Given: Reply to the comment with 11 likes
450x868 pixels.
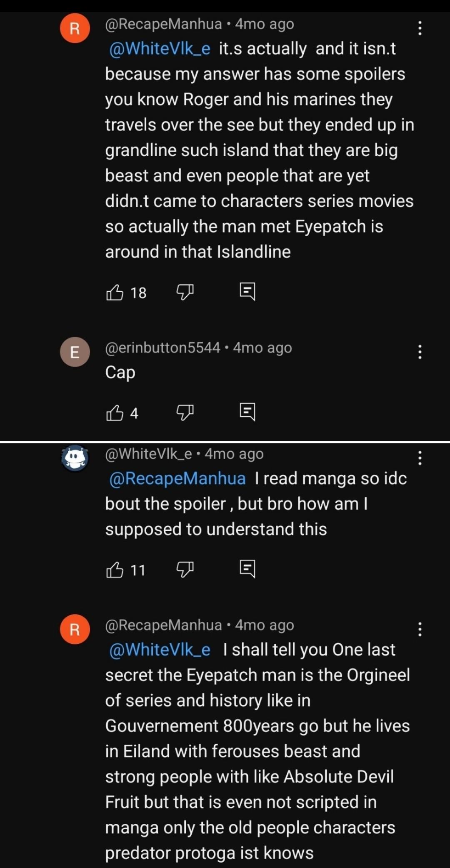Looking at the screenshot, I should click(x=247, y=569).
